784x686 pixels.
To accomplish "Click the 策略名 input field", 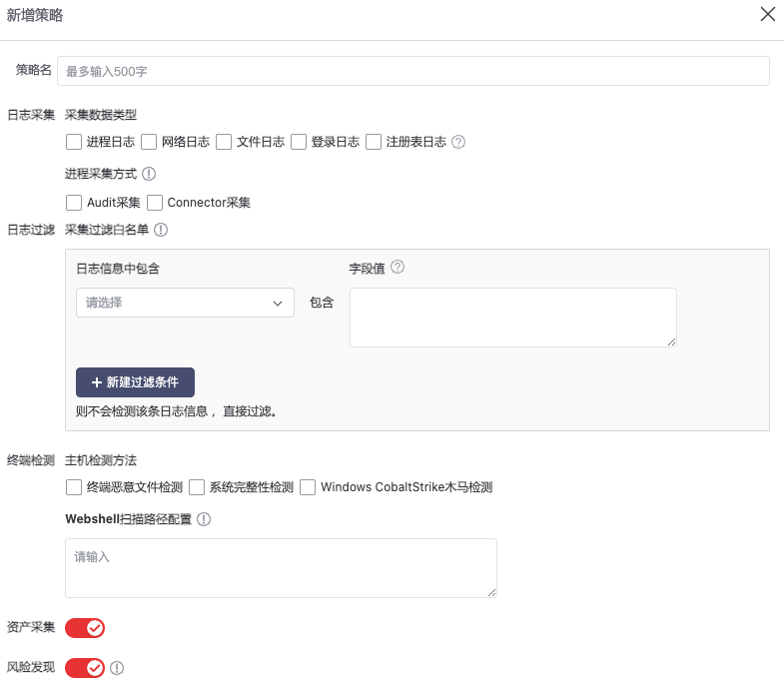I will coord(413,71).
